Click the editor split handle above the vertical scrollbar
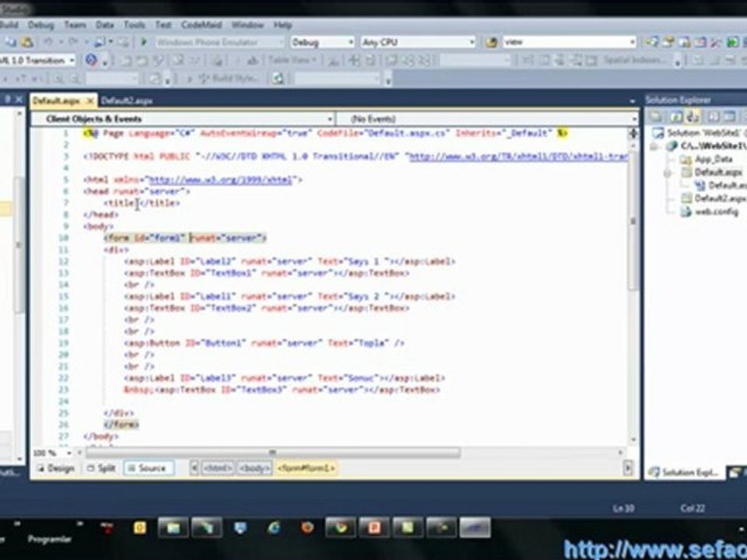The image size is (747, 560). [633, 134]
